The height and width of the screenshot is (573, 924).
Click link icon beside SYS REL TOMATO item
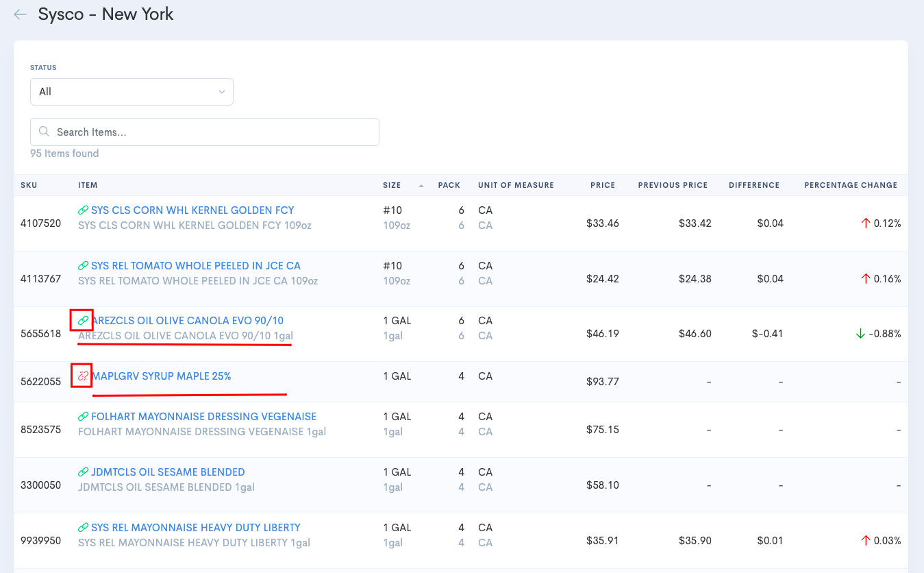pyautogui.click(x=83, y=266)
